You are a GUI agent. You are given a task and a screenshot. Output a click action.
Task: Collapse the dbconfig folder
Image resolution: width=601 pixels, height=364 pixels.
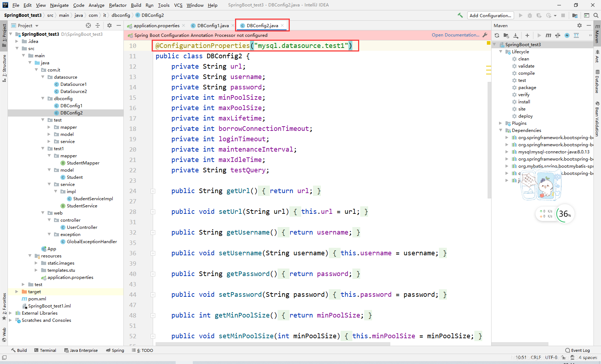pyautogui.click(x=43, y=98)
